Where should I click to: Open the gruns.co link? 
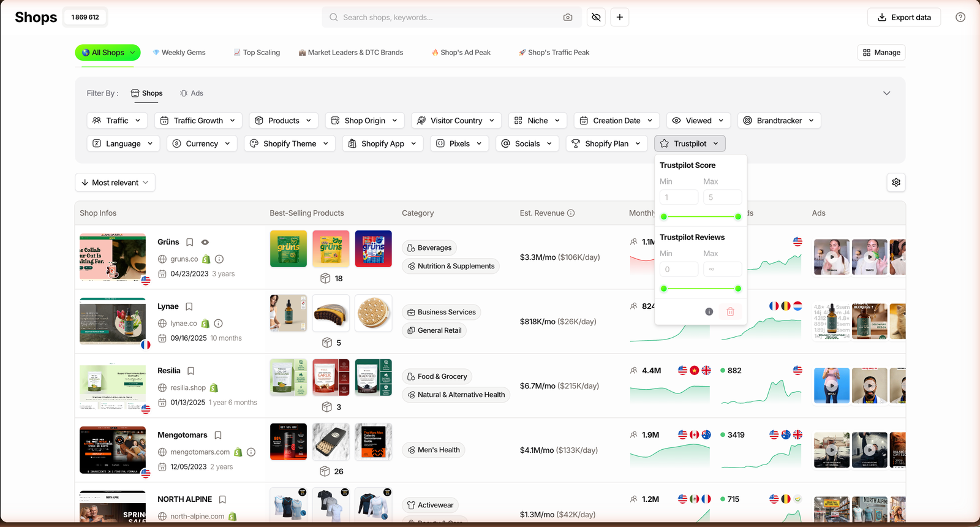pos(184,259)
